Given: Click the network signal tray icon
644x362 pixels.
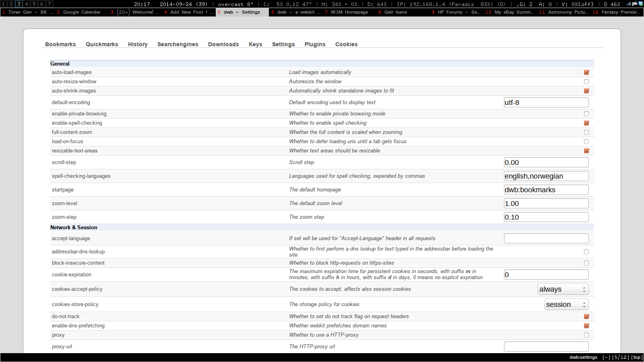Looking at the screenshot, I should pyautogui.click(x=628, y=4).
